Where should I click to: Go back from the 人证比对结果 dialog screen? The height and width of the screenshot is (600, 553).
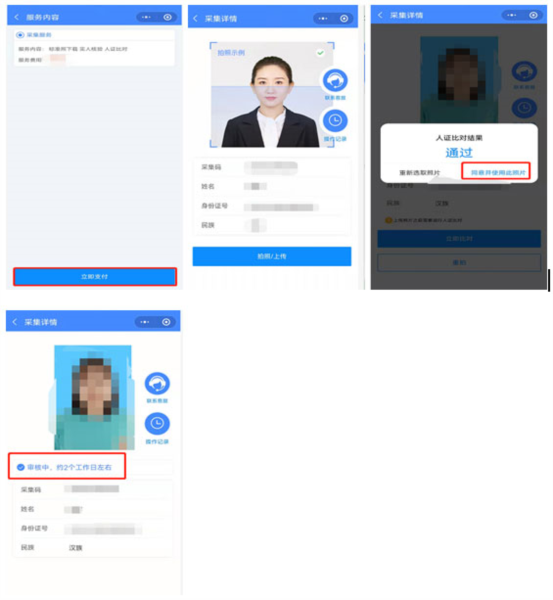click(x=380, y=15)
